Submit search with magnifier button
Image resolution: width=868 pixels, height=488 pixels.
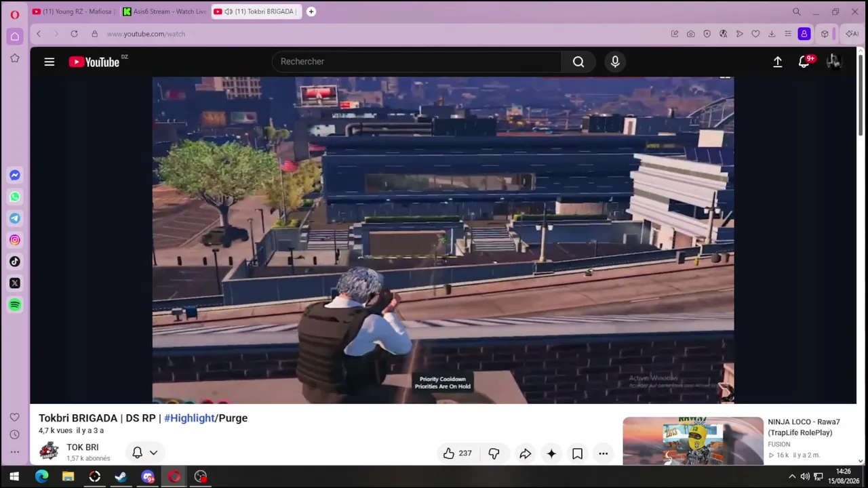tap(578, 62)
